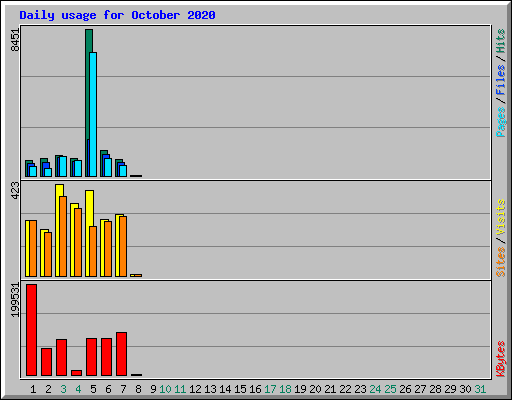Click the green day 11 axis label

point(180,389)
